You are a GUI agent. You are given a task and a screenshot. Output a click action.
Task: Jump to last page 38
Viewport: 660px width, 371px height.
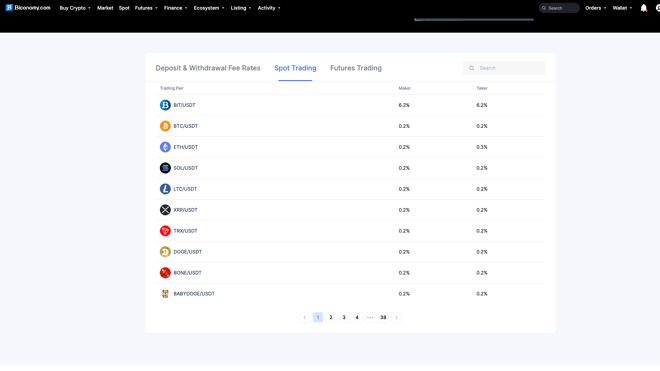click(x=383, y=318)
